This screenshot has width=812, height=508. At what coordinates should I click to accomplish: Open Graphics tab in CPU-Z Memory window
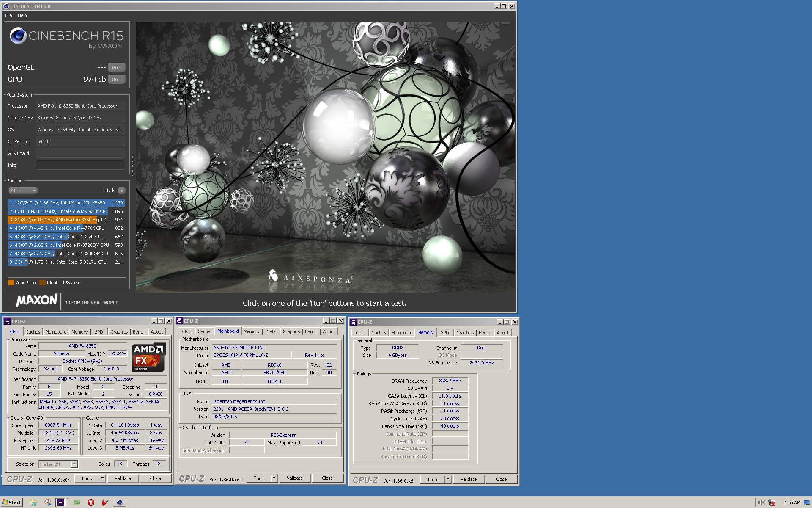point(465,333)
